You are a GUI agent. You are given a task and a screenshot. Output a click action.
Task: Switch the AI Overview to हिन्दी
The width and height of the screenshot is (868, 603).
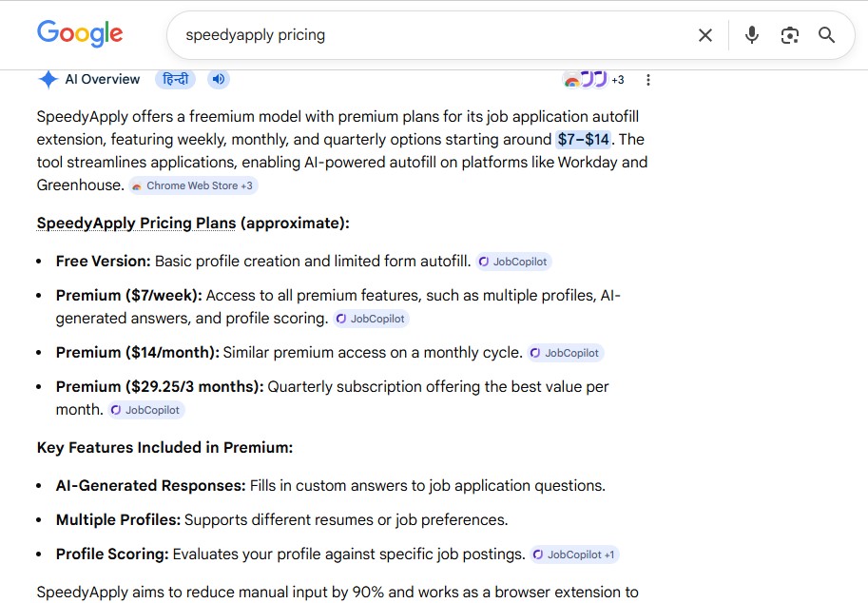click(177, 79)
